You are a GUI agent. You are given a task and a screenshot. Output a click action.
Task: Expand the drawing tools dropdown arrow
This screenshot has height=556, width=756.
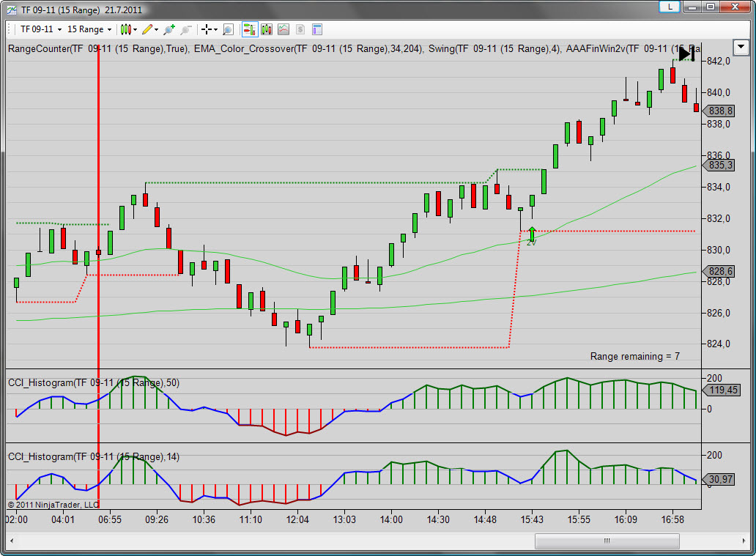(156, 29)
